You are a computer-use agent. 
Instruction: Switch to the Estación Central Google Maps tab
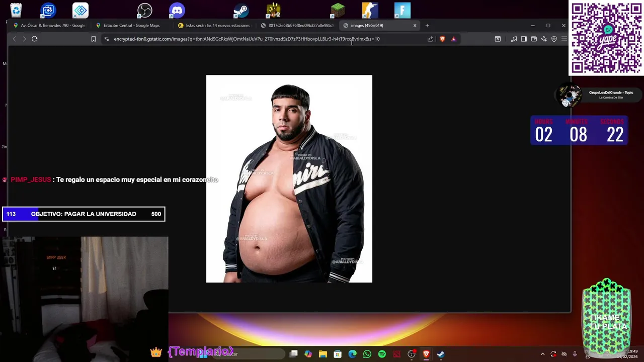tap(131, 25)
